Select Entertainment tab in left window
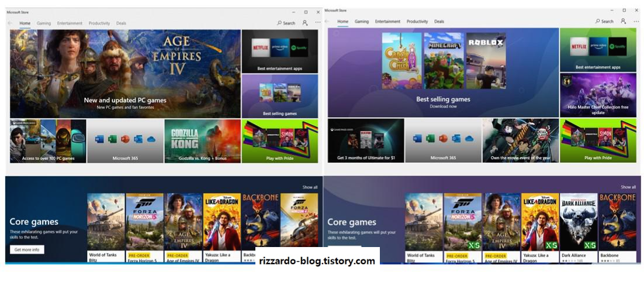Image resolution: width=644 pixels, height=281 pixels. point(70,23)
